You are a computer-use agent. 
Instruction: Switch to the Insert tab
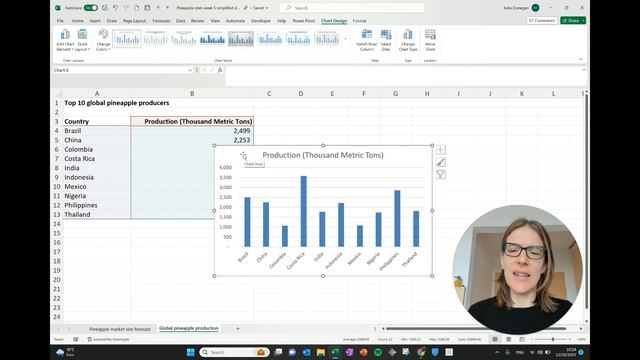click(x=95, y=21)
